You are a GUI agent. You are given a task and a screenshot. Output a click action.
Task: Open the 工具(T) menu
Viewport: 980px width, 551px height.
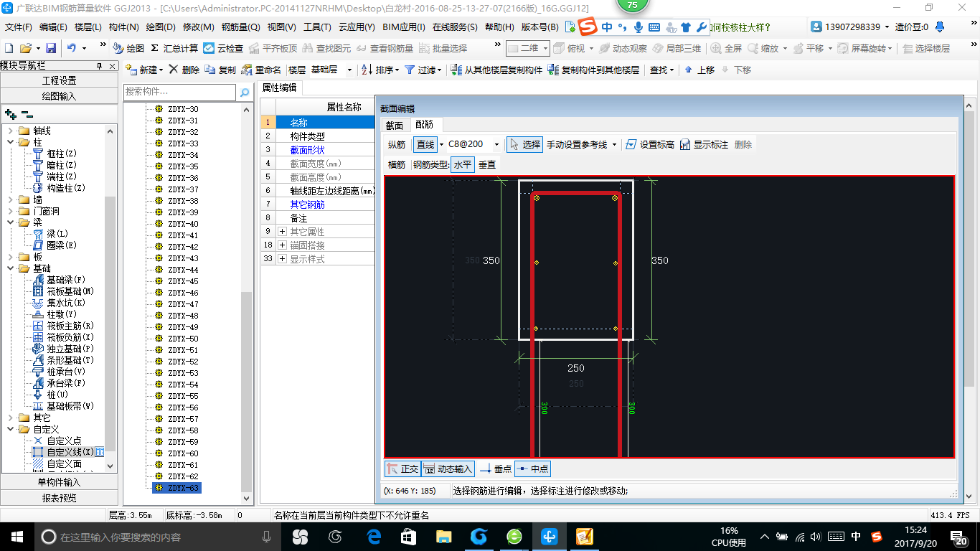[317, 27]
